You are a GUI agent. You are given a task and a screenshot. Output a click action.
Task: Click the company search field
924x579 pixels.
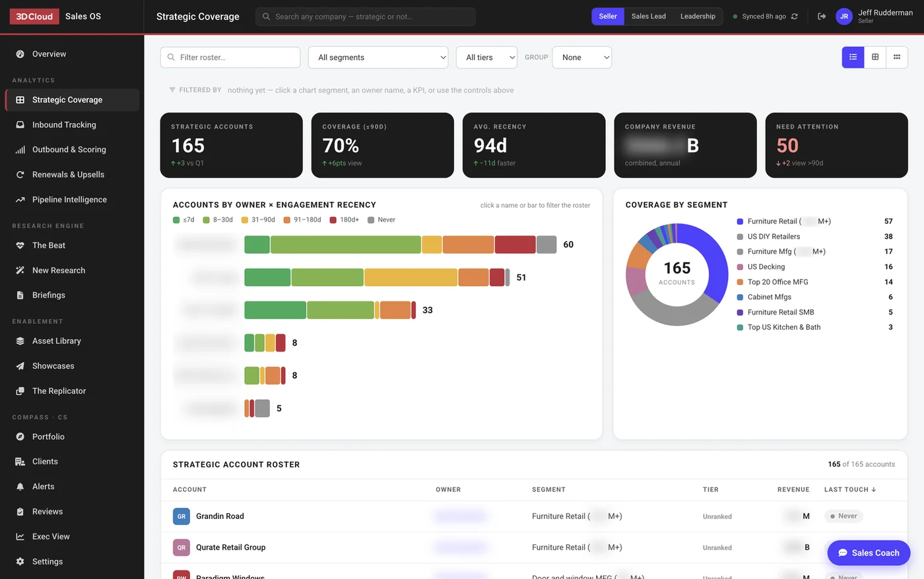(x=365, y=16)
